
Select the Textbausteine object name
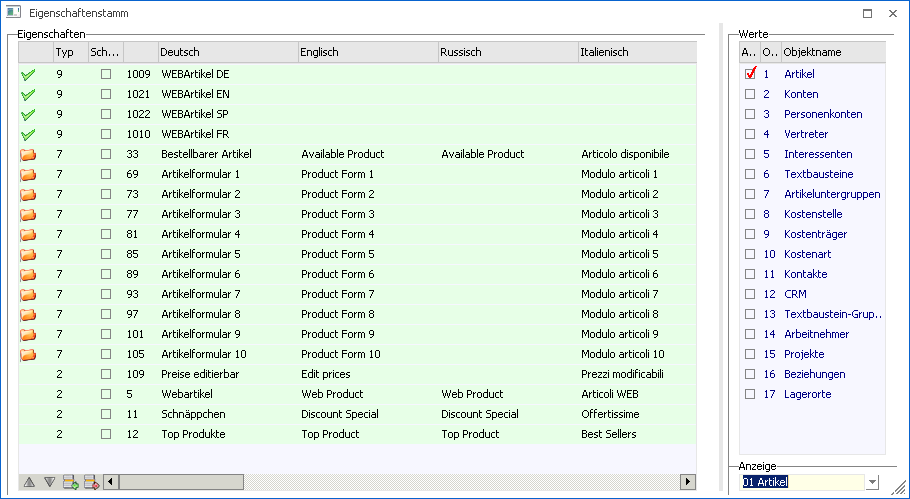coord(817,174)
